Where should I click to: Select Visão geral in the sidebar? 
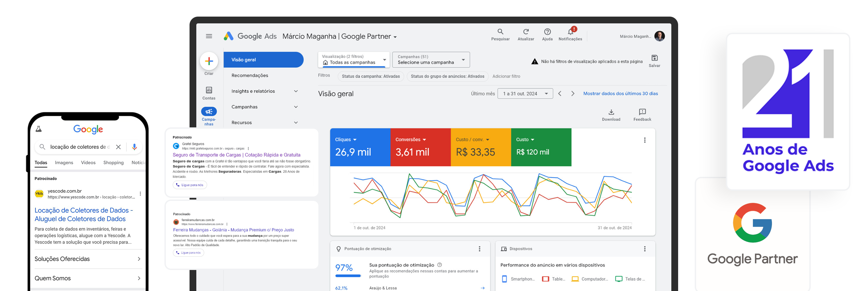(263, 60)
